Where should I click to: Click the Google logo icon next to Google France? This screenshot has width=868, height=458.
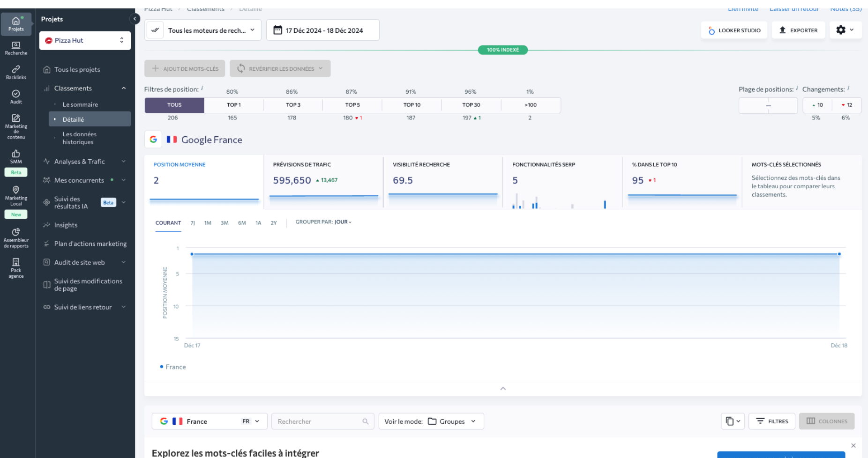point(153,140)
